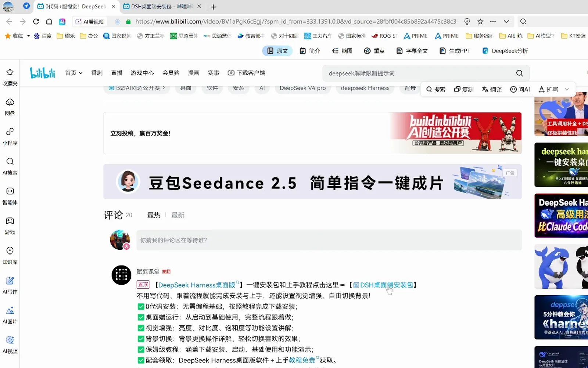The height and width of the screenshot is (368, 588).
Task: Open the 小程序 sidebar icon
Action: click(x=10, y=136)
